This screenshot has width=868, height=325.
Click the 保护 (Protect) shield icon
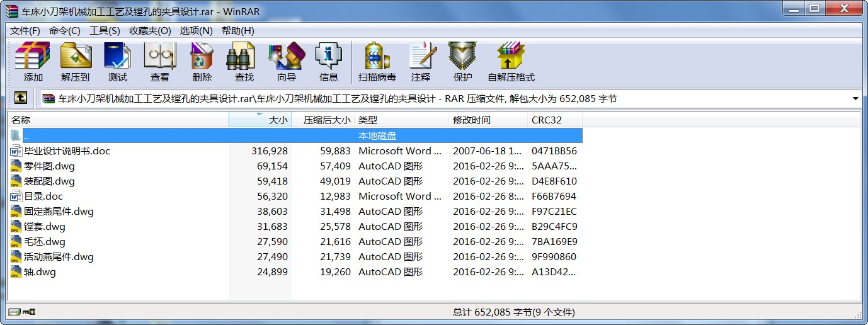click(x=462, y=62)
